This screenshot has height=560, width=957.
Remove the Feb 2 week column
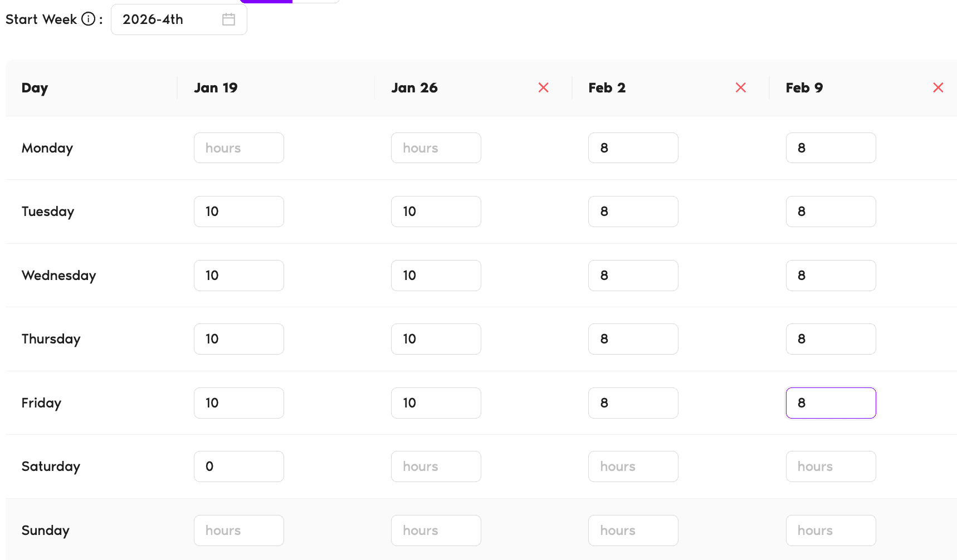[x=741, y=87]
